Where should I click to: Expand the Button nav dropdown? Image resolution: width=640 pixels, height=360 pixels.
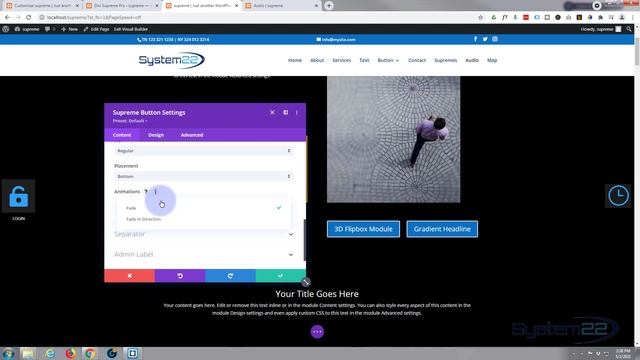388,60
